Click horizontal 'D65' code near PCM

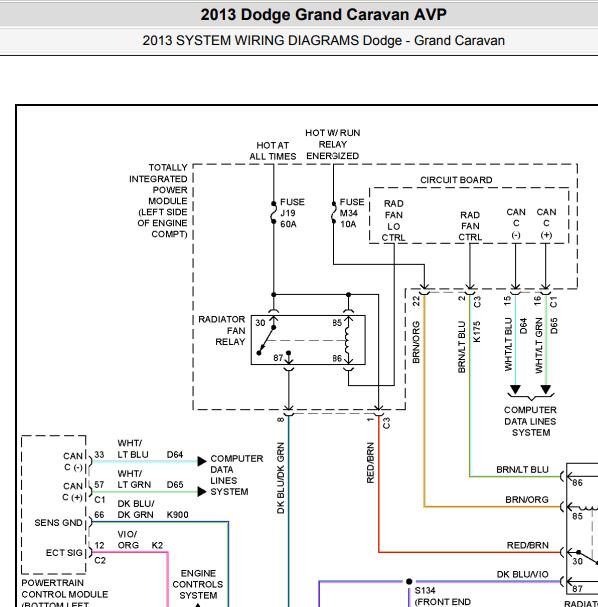[x=175, y=485]
